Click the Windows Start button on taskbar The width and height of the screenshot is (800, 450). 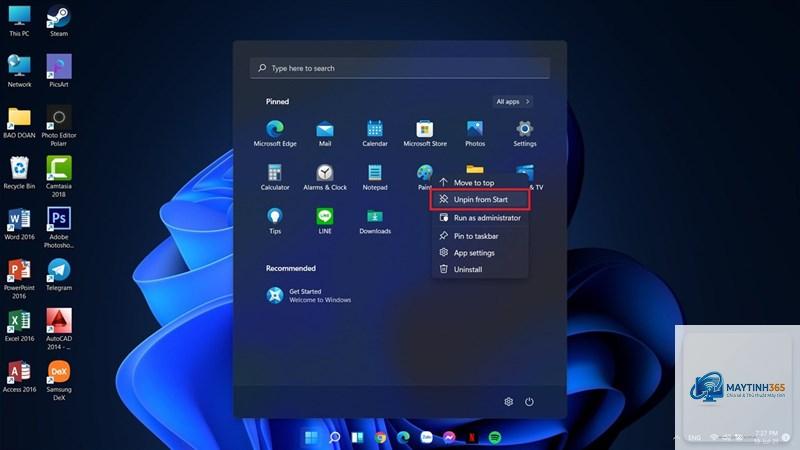coord(311,437)
